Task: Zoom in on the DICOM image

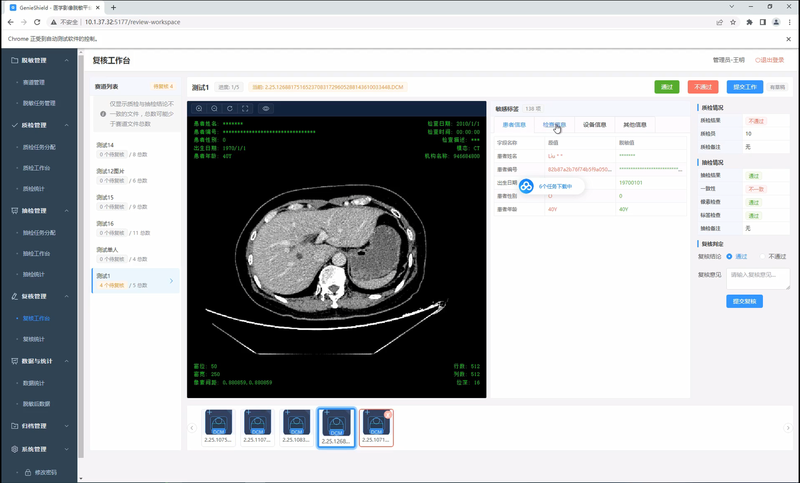Action: tap(199, 109)
